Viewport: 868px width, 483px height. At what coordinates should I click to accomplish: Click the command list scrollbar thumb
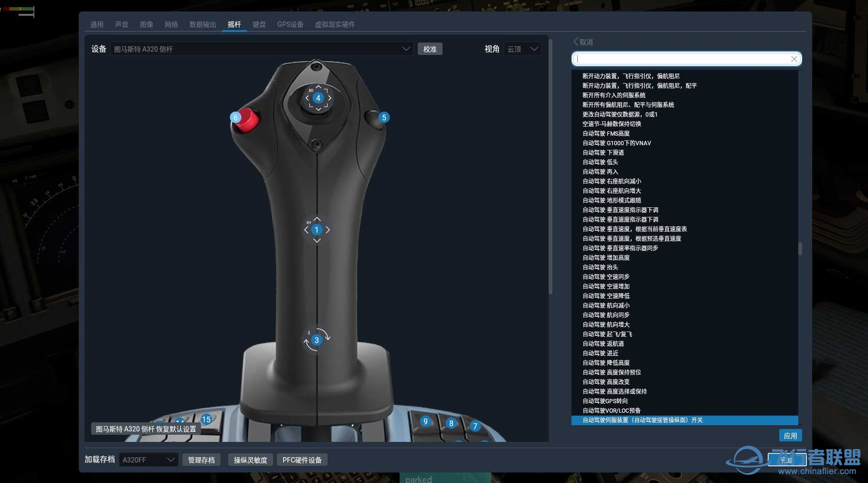800,248
